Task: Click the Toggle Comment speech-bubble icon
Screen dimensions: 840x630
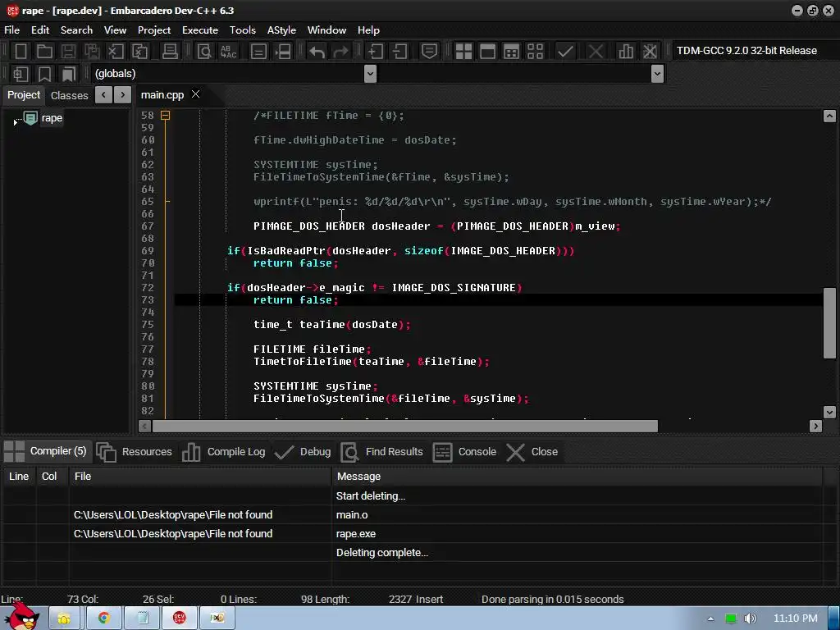Action: 429,52
